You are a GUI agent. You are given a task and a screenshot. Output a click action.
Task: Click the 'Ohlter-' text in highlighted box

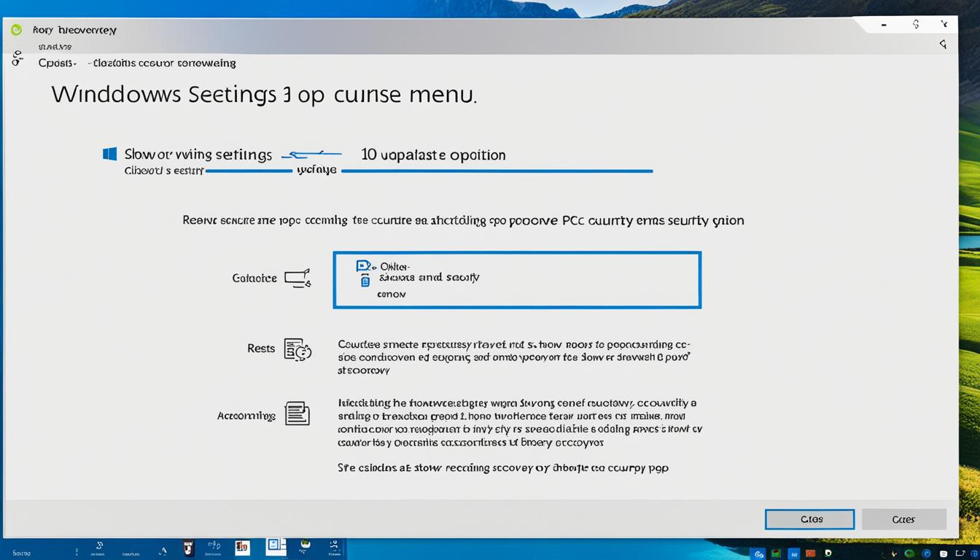[395, 266]
